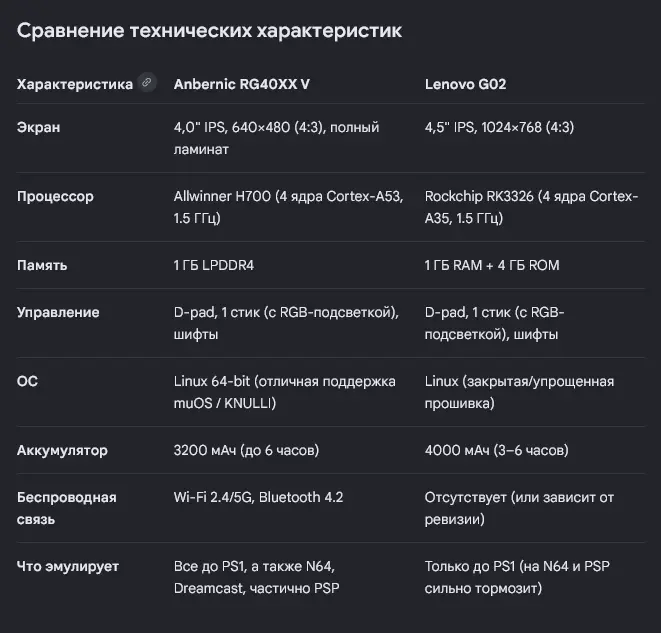Click the Rockchip RK3326 processor cell
Screen dimensions: 661x633
pyautogui.click(x=531, y=207)
